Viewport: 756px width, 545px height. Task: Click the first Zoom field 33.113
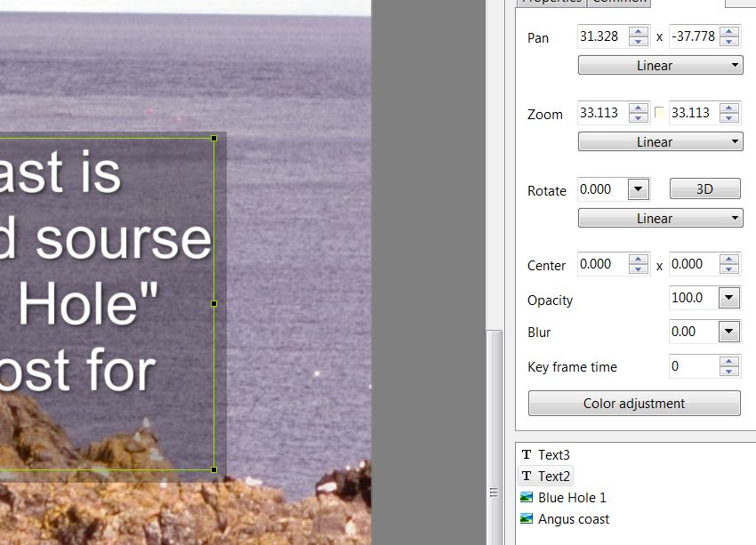tap(603, 113)
